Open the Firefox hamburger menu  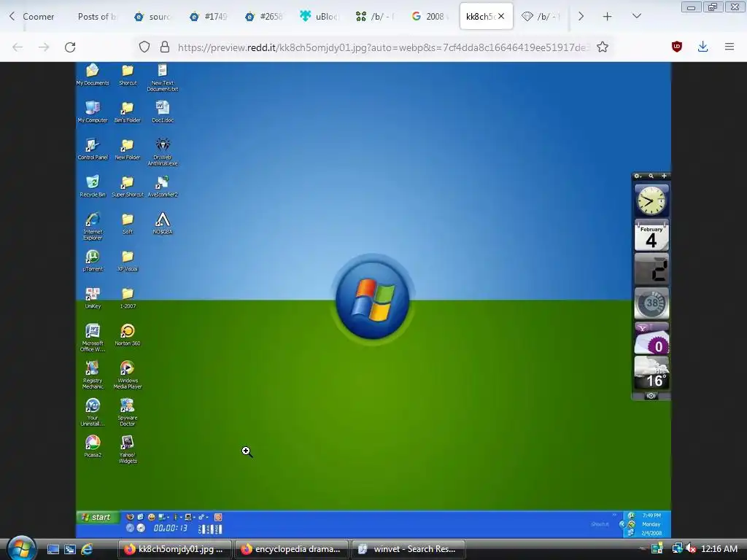point(729,47)
